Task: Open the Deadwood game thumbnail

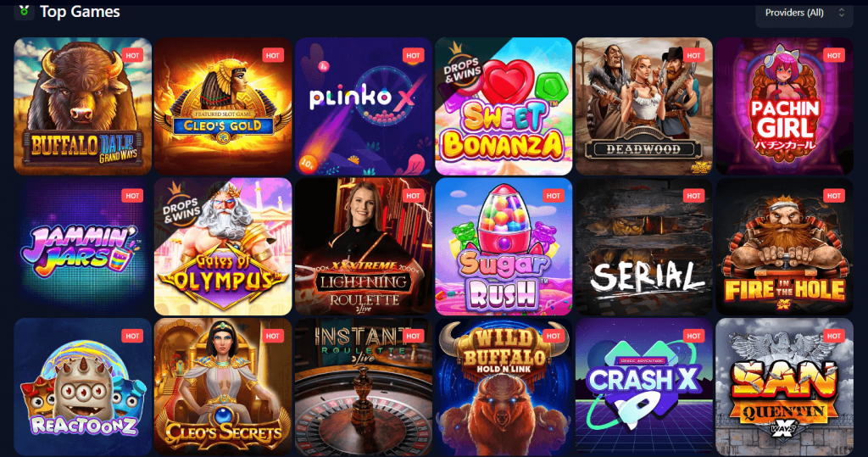Action: (x=644, y=106)
